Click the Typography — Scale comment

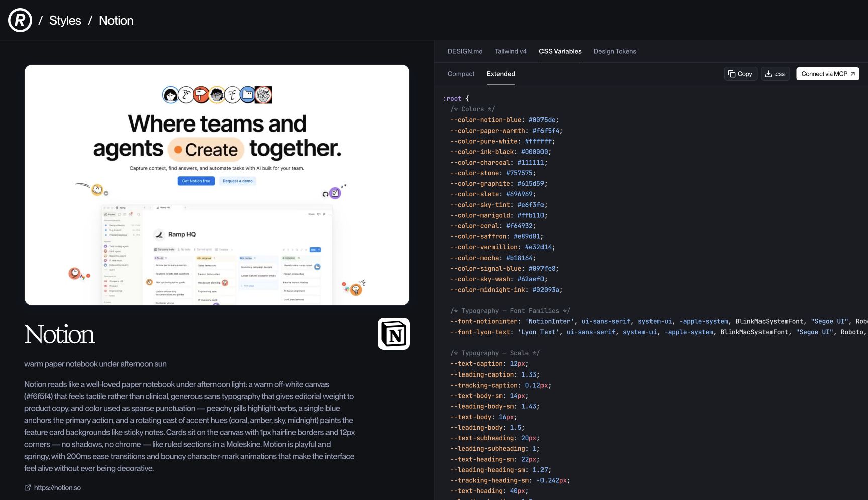pyautogui.click(x=495, y=353)
